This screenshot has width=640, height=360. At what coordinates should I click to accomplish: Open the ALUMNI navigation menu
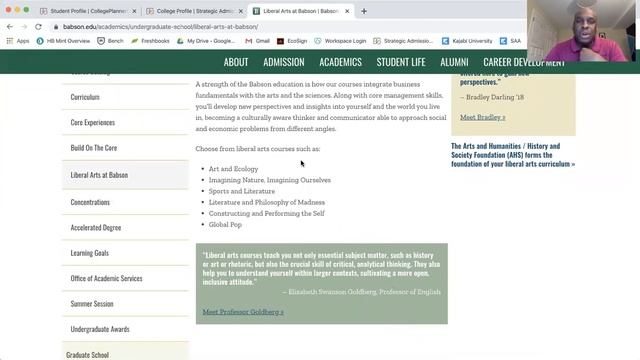(454, 62)
